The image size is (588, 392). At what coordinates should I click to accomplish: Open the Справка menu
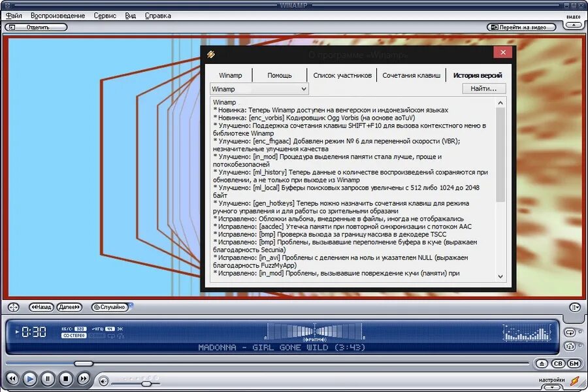(x=158, y=16)
